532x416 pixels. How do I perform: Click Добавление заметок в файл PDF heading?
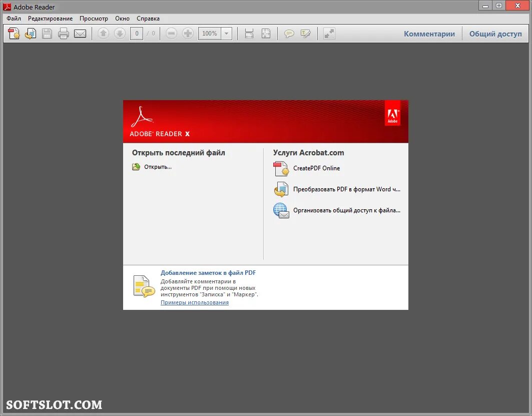pyautogui.click(x=208, y=272)
